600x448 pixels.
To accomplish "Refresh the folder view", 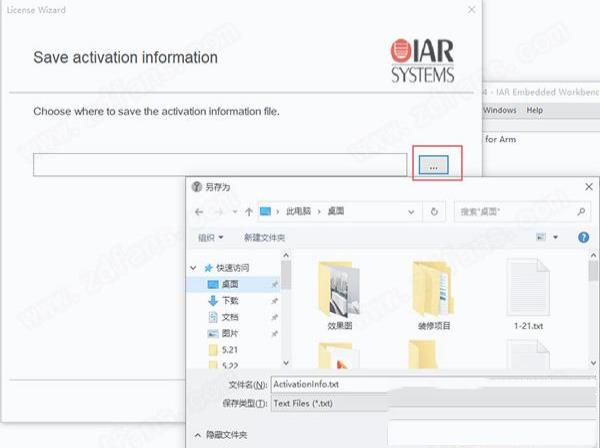I will click(x=434, y=211).
